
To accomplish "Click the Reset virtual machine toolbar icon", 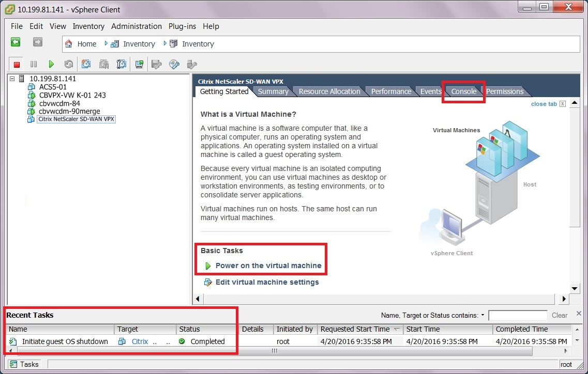I will click(x=68, y=65).
